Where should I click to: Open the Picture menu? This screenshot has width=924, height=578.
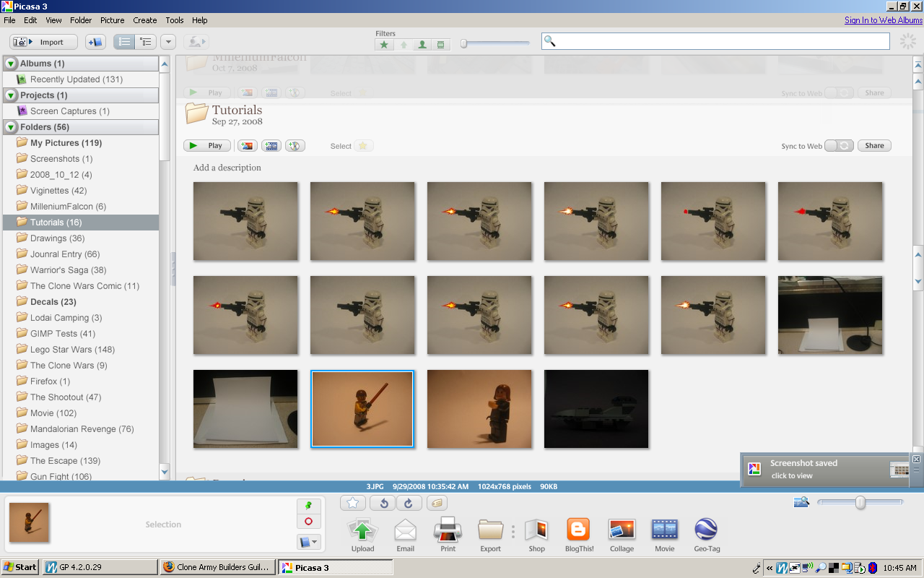[112, 20]
